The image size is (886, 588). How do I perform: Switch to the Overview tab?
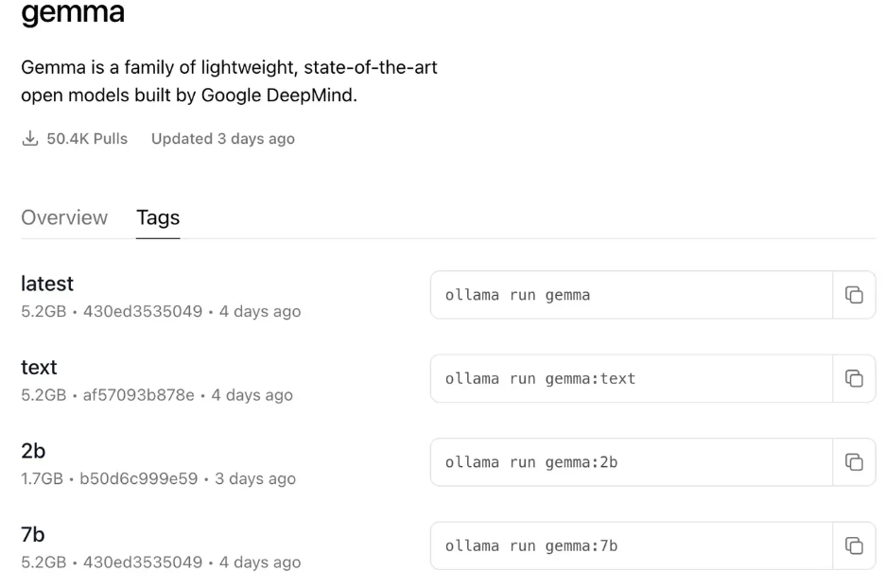(x=64, y=217)
